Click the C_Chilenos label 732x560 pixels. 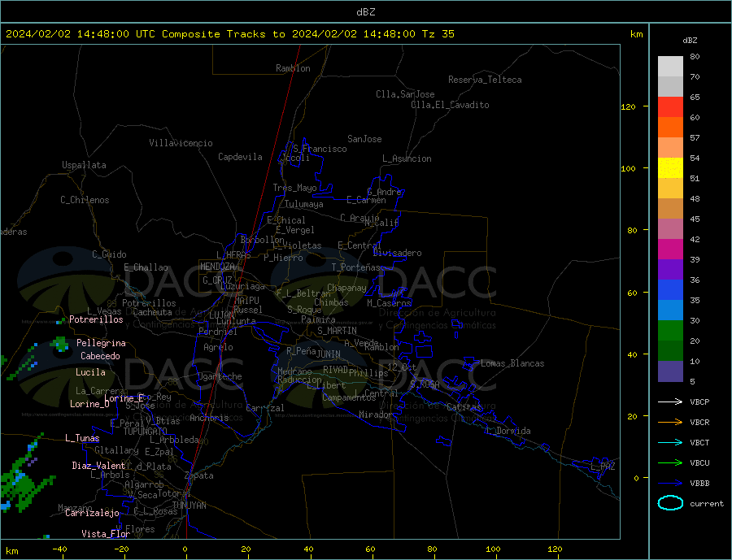point(85,200)
